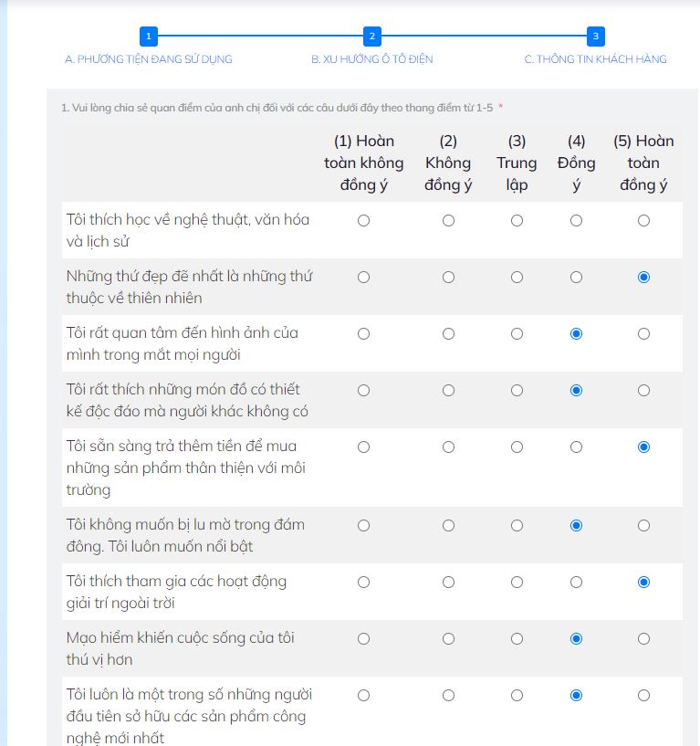Pick 'Đồng ý' for thiên nhiên statement
The width and height of the screenshot is (700, 746).
(576, 278)
